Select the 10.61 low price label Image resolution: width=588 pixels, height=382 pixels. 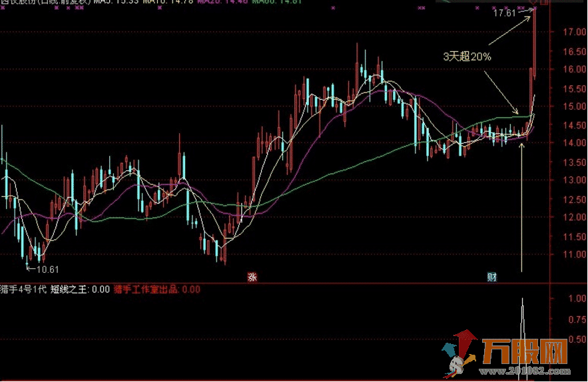[x=48, y=270]
